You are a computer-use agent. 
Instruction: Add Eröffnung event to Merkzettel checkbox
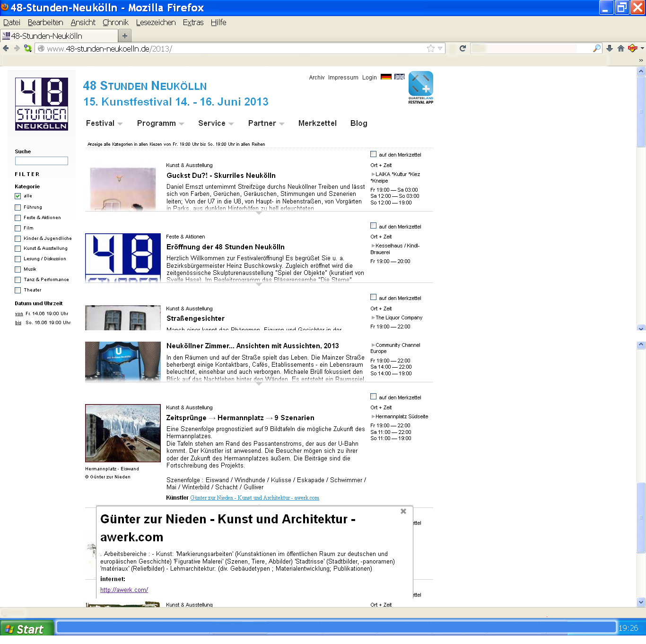pyautogui.click(x=373, y=226)
